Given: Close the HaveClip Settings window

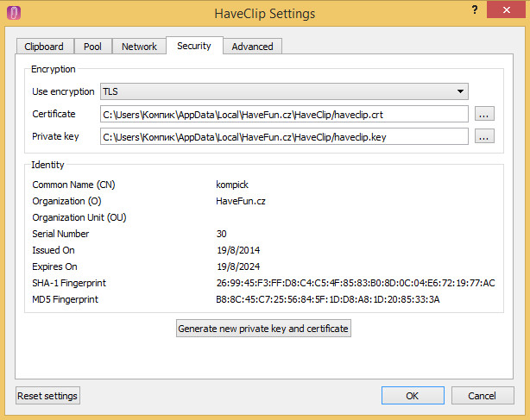Looking at the screenshot, I should [x=507, y=9].
